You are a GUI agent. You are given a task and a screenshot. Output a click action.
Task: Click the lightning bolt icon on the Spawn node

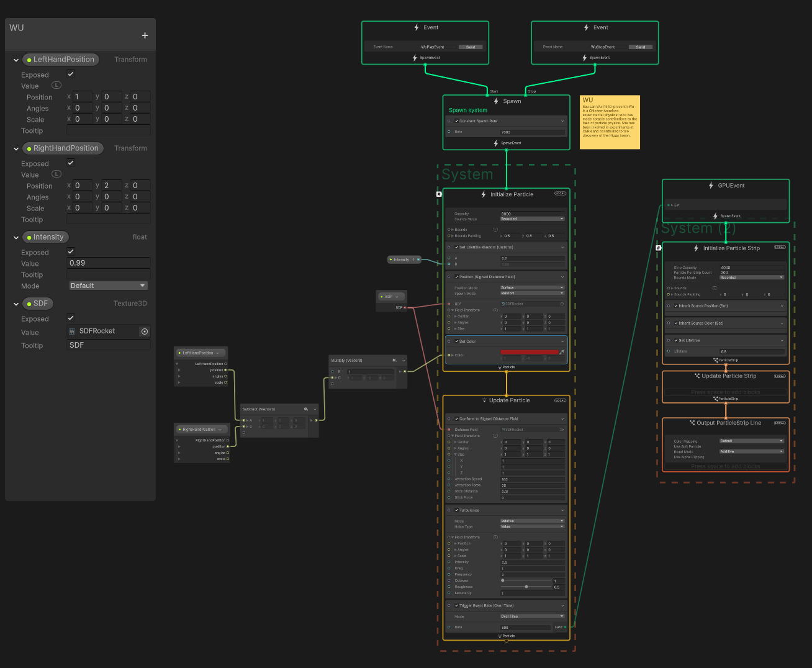click(x=496, y=101)
